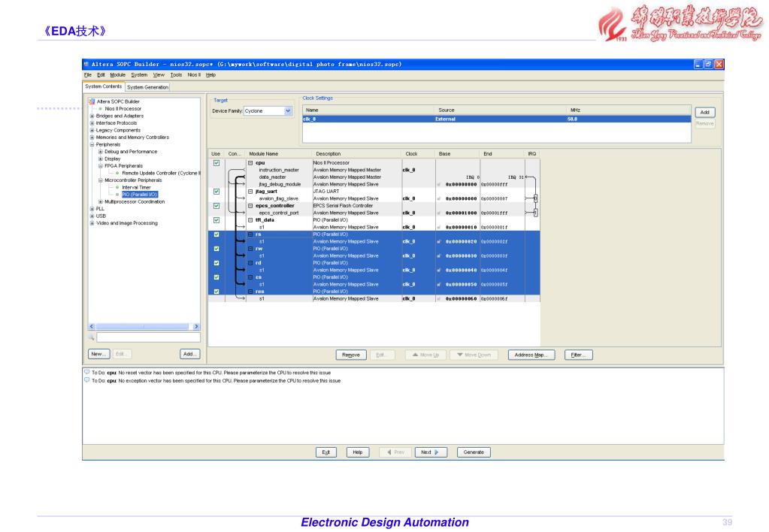Image resolution: width=769 pixels, height=532 pixels.
Task: Open the File menu
Action: [x=88, y=75]
